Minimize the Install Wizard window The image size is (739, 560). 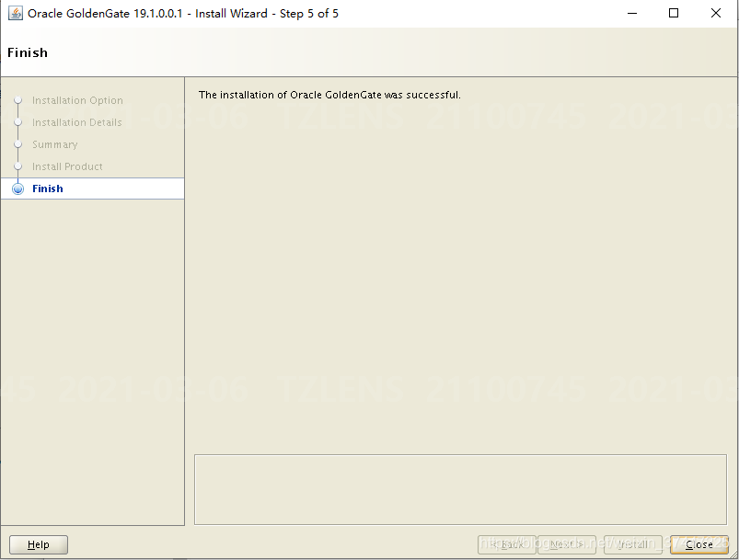[x=632, y=13]
